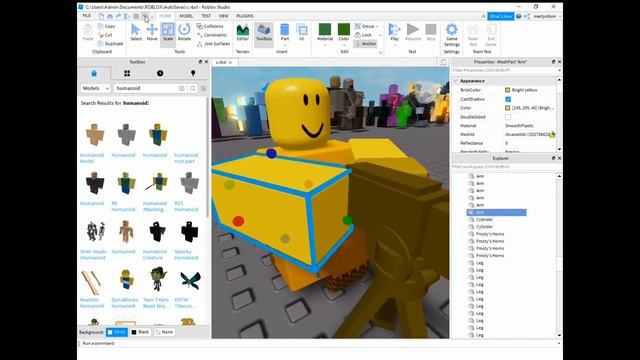
Task: Open the Toolbox search filter options
Action: (203, 88)
